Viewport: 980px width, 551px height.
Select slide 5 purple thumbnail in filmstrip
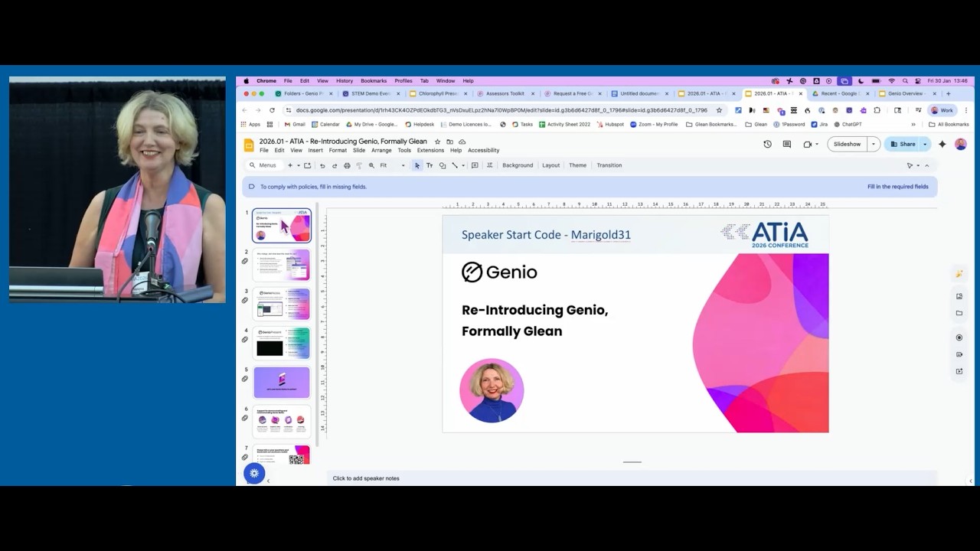282,383
